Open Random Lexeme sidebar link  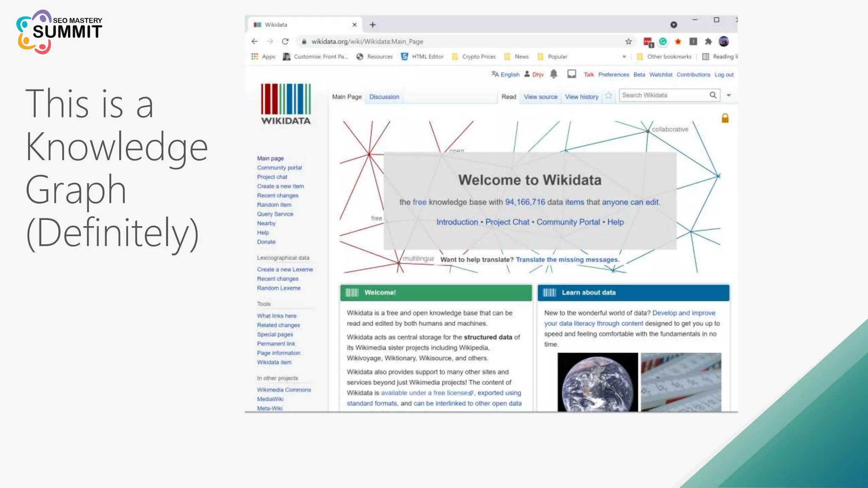point(278,288)
